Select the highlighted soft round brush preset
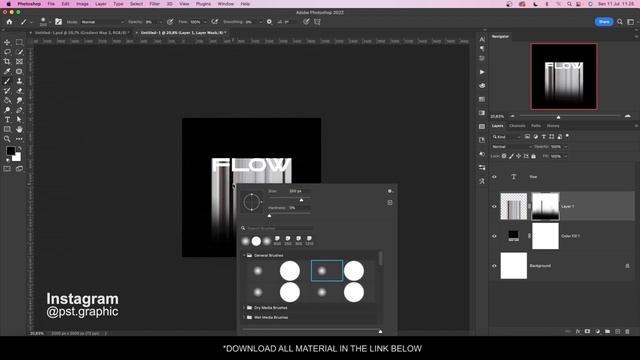 point(327,271)
